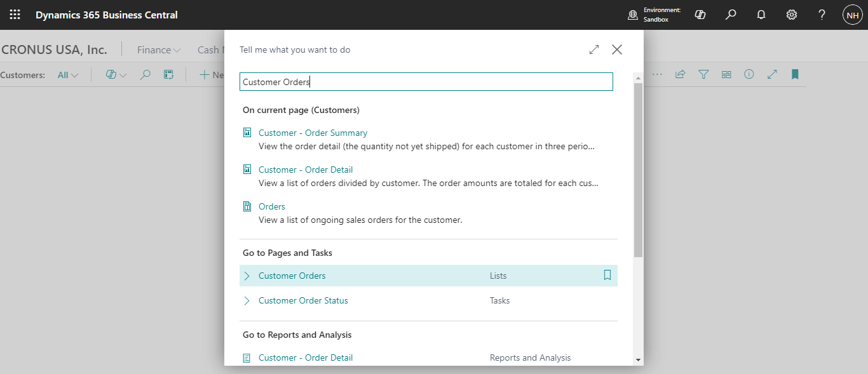This screenshot has width=868, height=374.
Task: Open the search magnifier in header
Action: [731, 15]
